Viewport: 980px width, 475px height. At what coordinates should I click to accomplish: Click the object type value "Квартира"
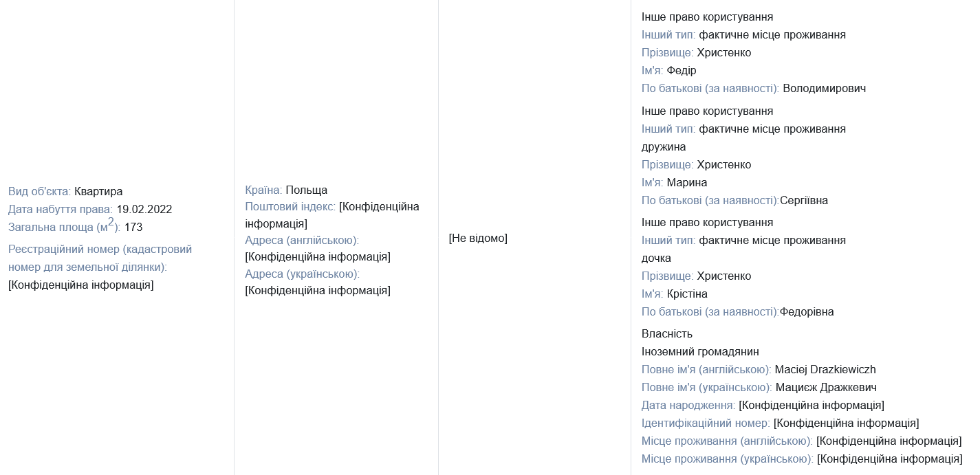click(98, 192)
